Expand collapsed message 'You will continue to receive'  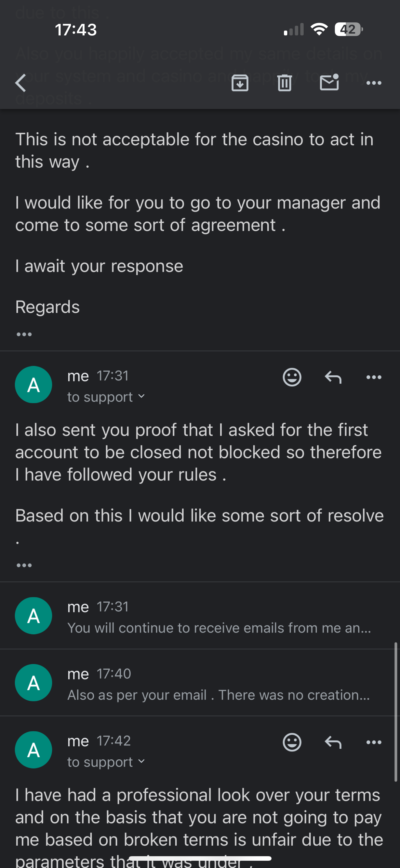pyautogui.click(x=219, y=628)
